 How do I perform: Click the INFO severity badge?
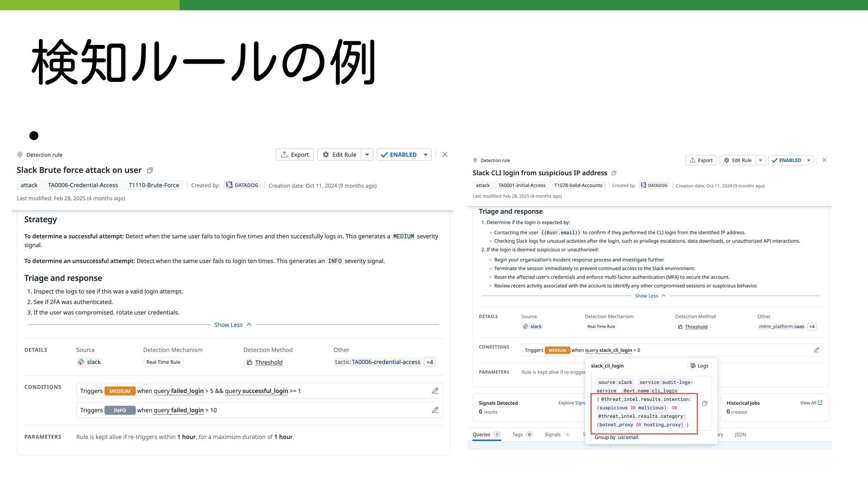pos(120,410)
